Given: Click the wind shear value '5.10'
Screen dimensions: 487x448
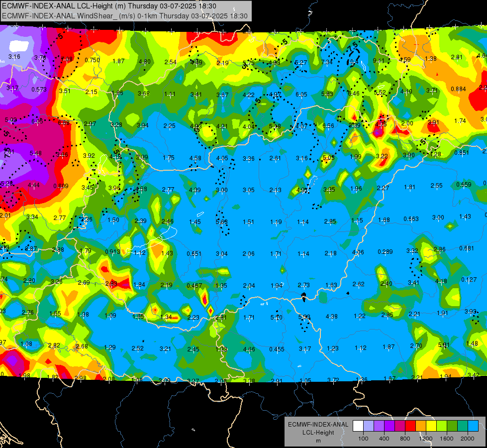Looking at the screenshot, I should [276, 318].
